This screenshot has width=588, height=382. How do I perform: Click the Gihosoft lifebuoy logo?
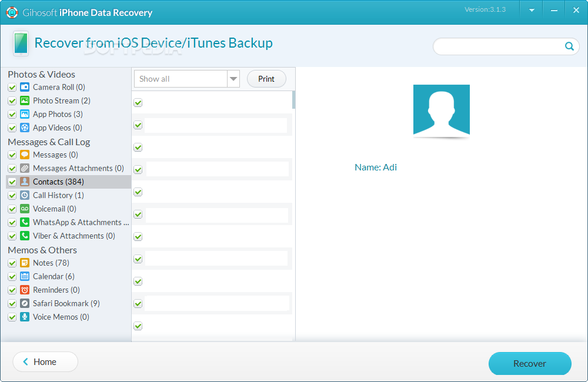tap(12, 12)
